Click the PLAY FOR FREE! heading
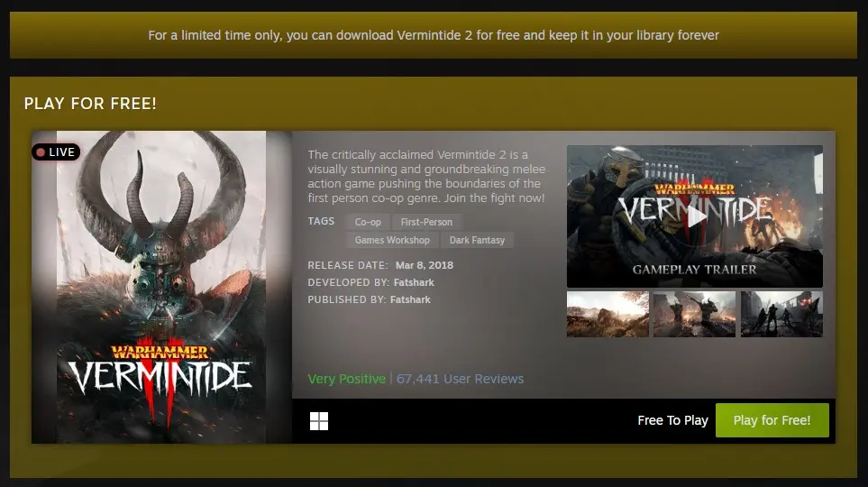Viewport: 868px width, 487px height. tap(90, 104)
